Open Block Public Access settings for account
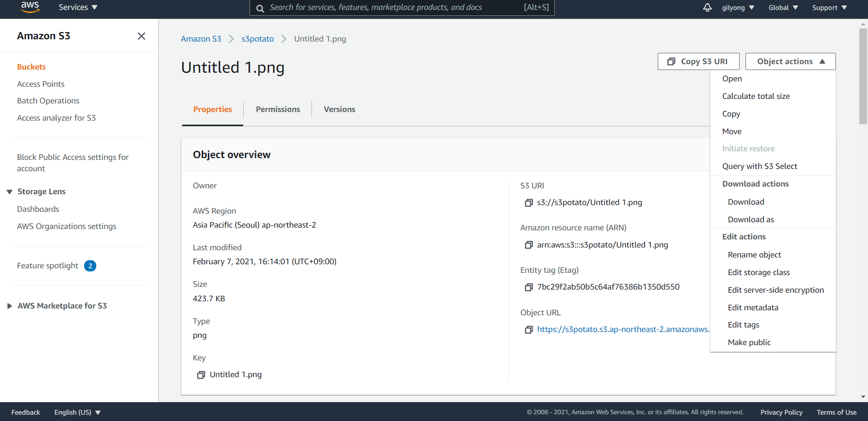 pyautogui.click(x=73, y=163)
